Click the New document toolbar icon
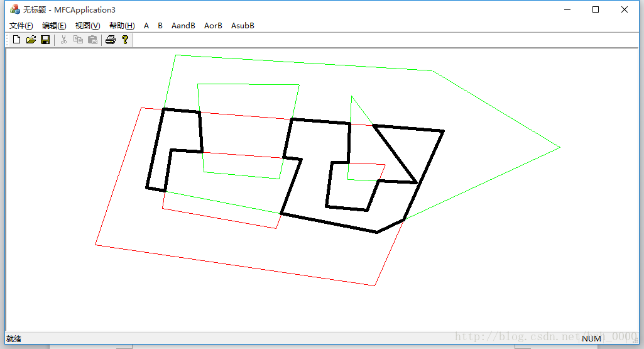644x349 pixels. coord(16,40)
